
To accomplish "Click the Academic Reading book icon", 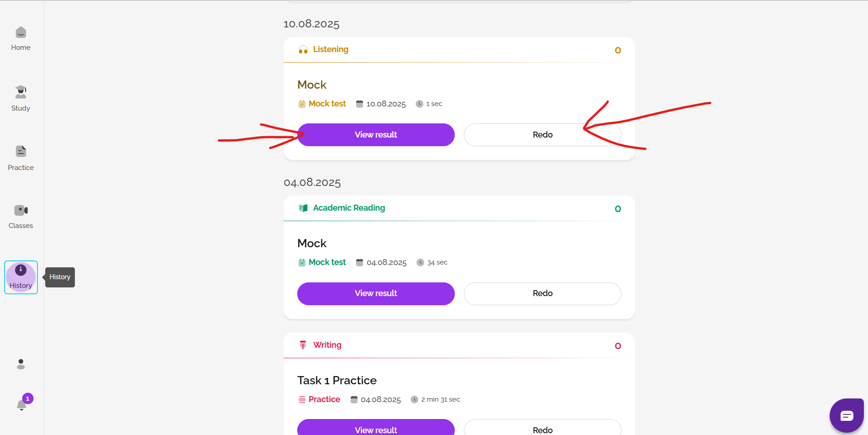I will [303, 208].
